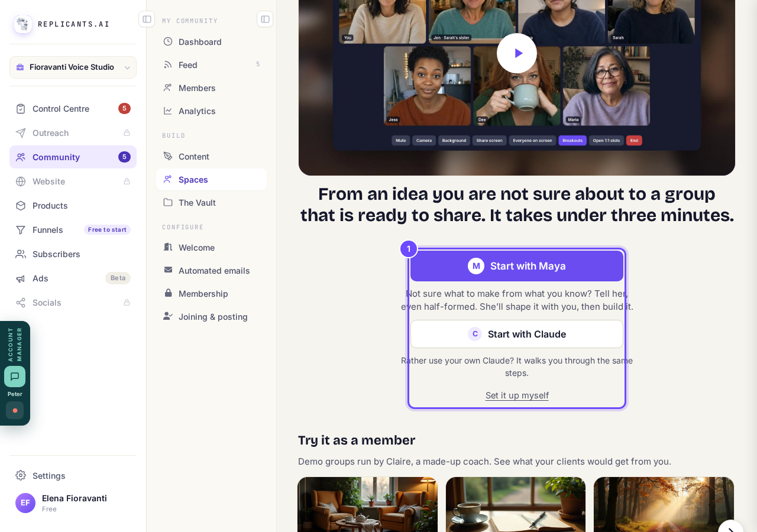Open the coffee and notebook demo thumbnail

pos(516,504)
